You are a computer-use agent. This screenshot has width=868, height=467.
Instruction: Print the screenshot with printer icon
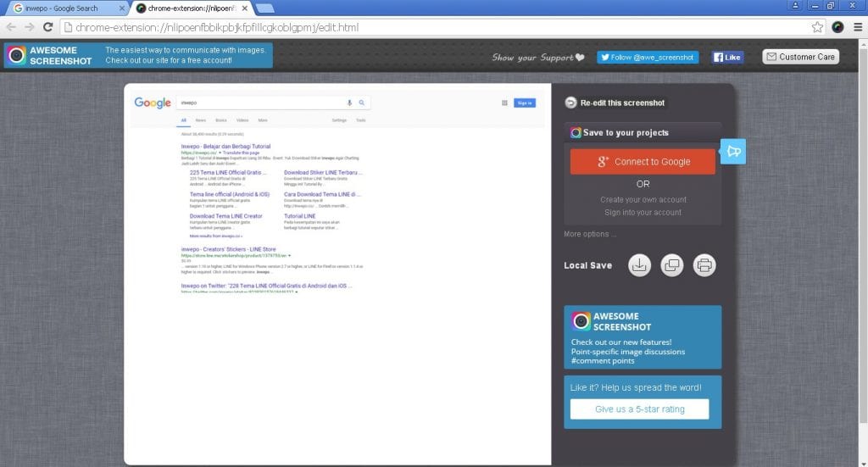click(x=704, y=265)
